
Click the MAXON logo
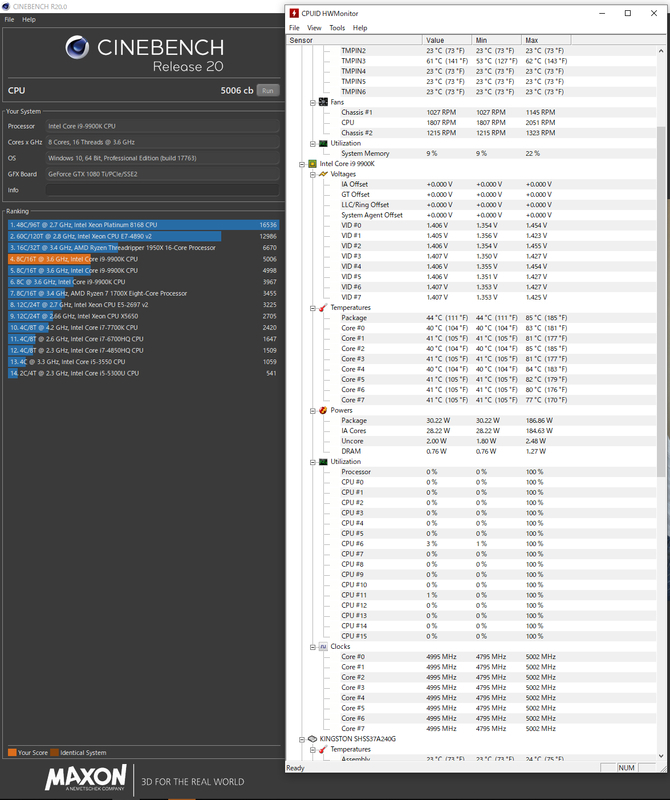(x=86, y=778)
